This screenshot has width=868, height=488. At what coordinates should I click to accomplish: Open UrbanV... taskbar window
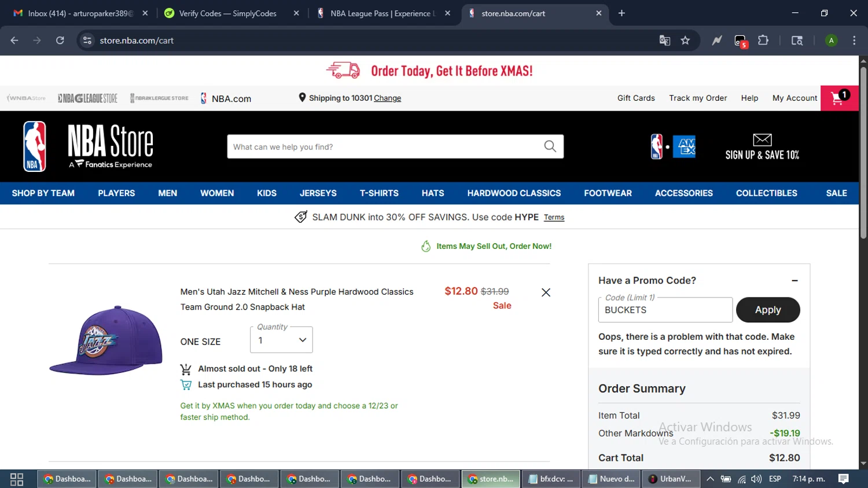pyautogui.click(x=670, y=479)
